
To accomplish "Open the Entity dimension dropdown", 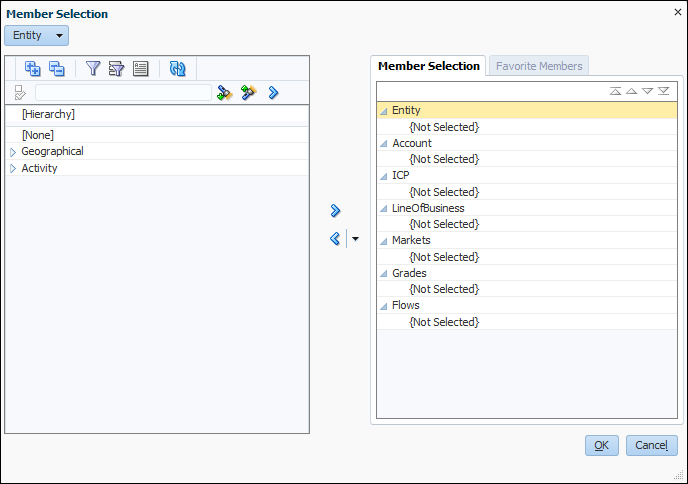I will 37,35.
